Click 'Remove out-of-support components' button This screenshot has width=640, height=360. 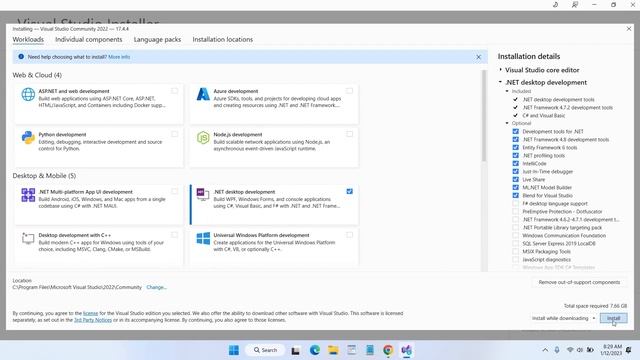click(x=579, y=282)
